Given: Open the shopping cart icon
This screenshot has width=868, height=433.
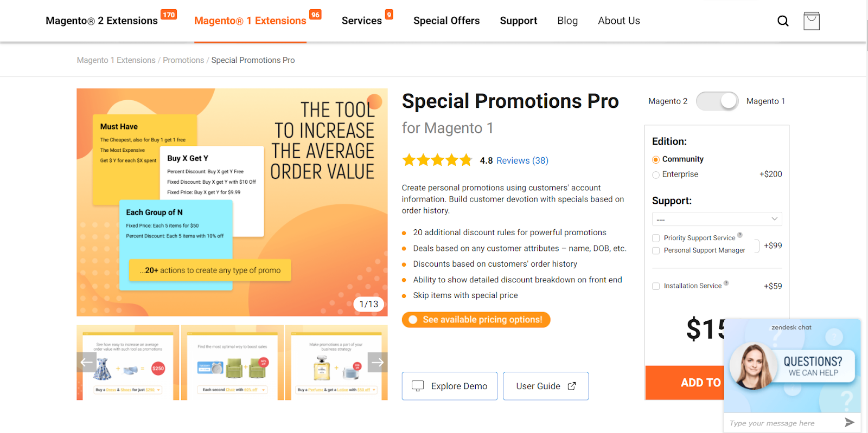Looking at the screenshot, I should (812, 21).
